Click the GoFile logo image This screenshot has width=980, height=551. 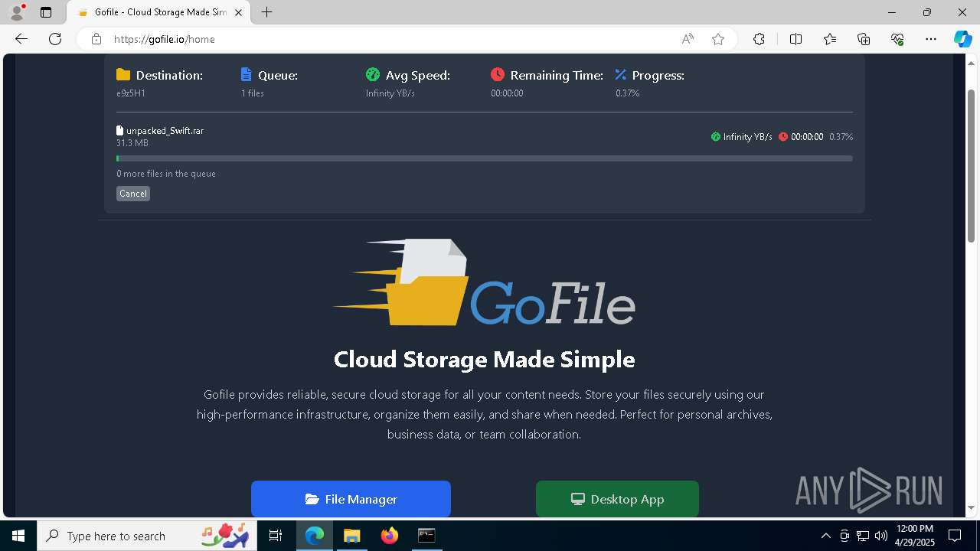485,282
